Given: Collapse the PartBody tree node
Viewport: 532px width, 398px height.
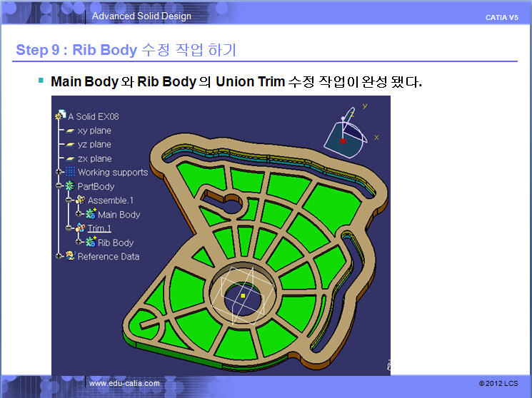Looking at the screenshot, I should click(x=59, y=186).
